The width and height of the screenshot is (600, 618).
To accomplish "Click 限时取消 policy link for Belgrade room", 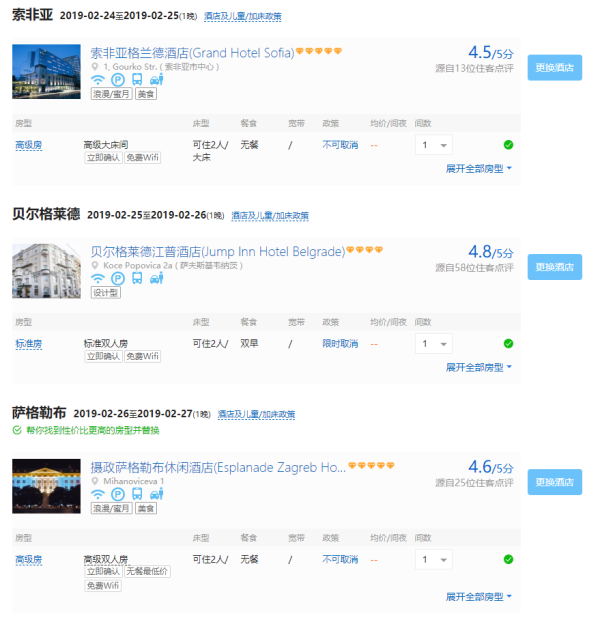I will pos(340,344).
